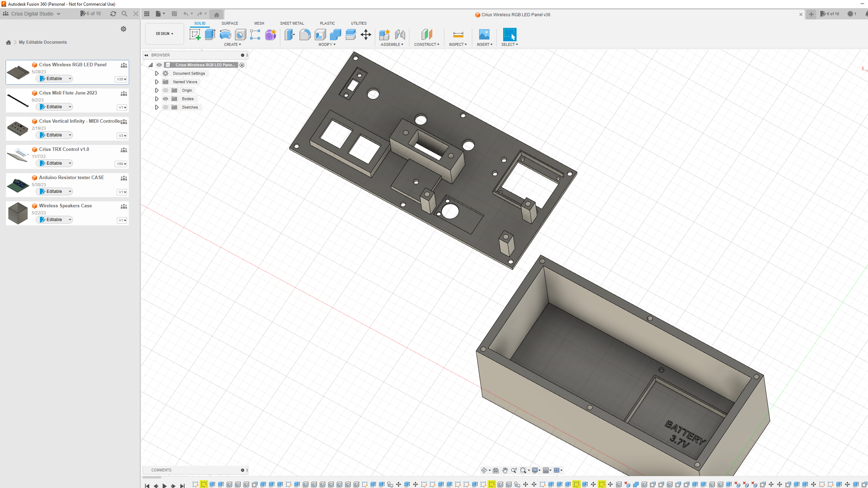Click the Select tool icon

(510, 35)
